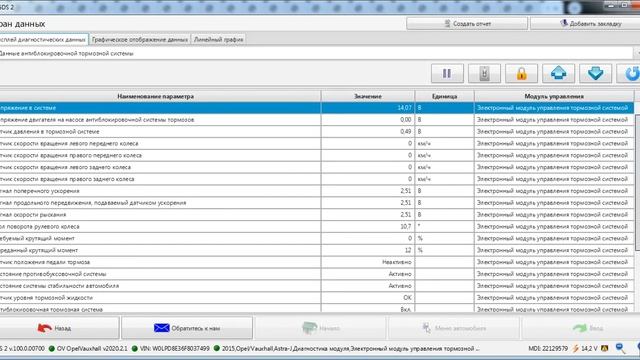Switch to Графическое отображение данных tab
Image resolution: width=640 pixels, height=360 pixels.
pyautogui.click(x=140, y=40)
